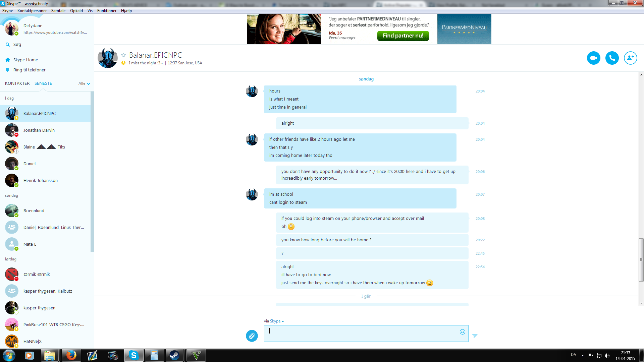
Task: Click the Skype Home house icon
Action: point(8,60)
